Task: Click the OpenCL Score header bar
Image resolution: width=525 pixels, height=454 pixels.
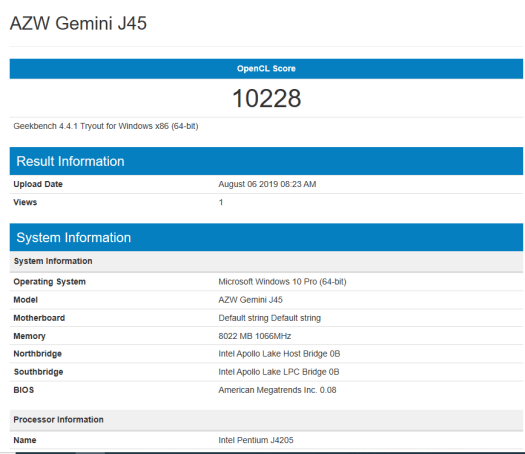Action: pyautogui.click(x=266, y=69)
